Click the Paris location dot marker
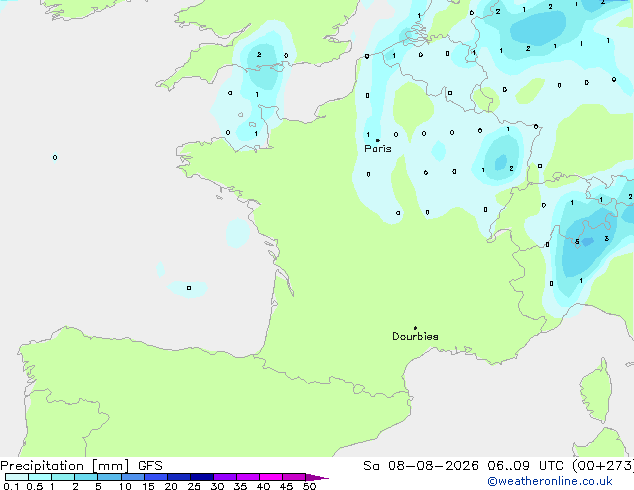This screenshot has height=490, width=634. tap(378, 140)
